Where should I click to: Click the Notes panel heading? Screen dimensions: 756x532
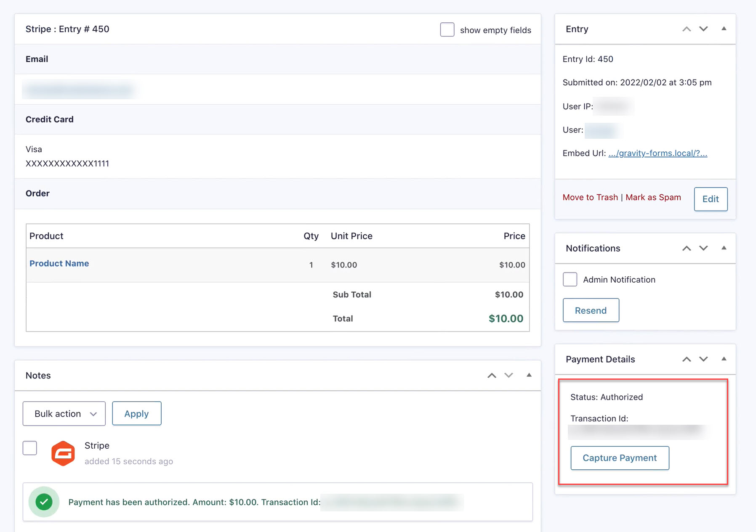tap(38, 376)
